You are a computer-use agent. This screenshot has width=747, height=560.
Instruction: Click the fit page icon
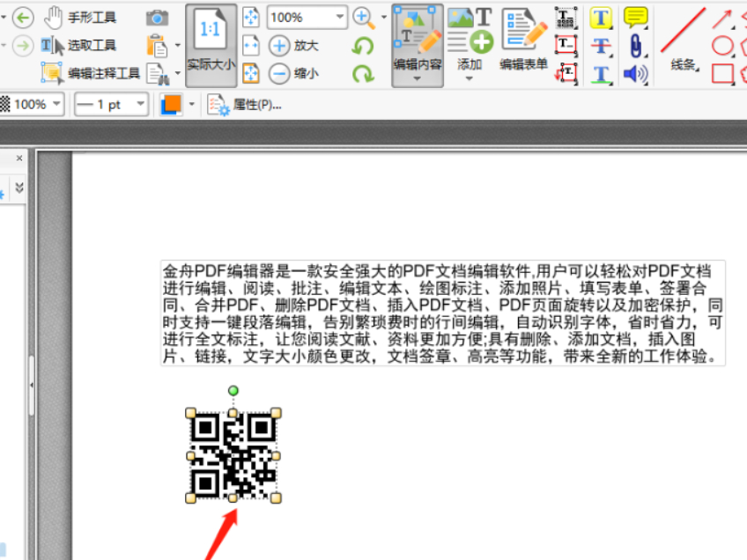pos(251,18)
